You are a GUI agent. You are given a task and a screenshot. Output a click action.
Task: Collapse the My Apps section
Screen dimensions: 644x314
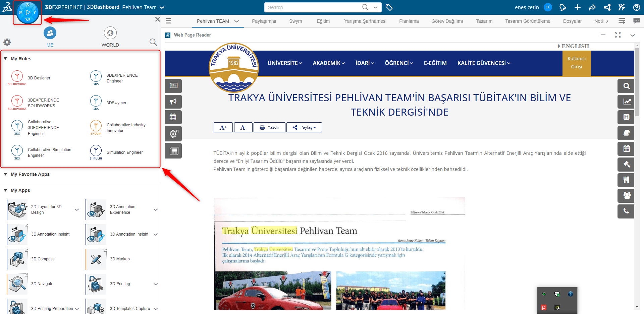[5, 190]
